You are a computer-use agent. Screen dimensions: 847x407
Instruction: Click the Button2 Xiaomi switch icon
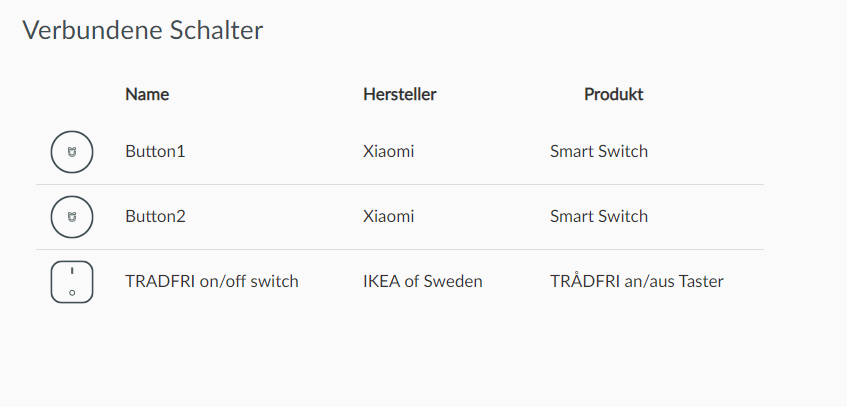tap(71, 217)
